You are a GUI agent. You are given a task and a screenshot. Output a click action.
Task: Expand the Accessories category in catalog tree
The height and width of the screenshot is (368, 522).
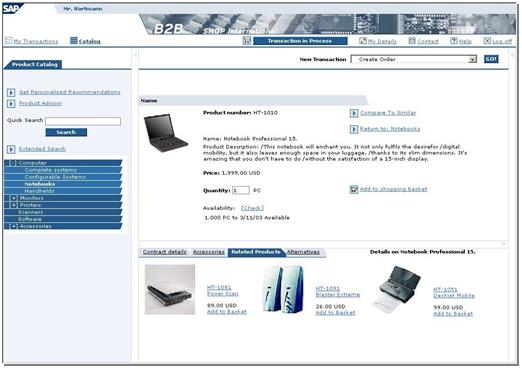coord(13,226)
